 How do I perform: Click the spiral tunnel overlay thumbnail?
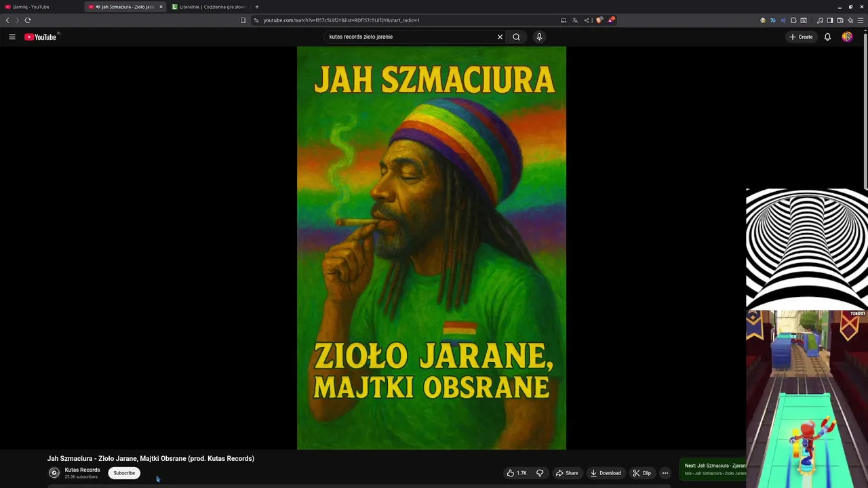tap(807, 249)
